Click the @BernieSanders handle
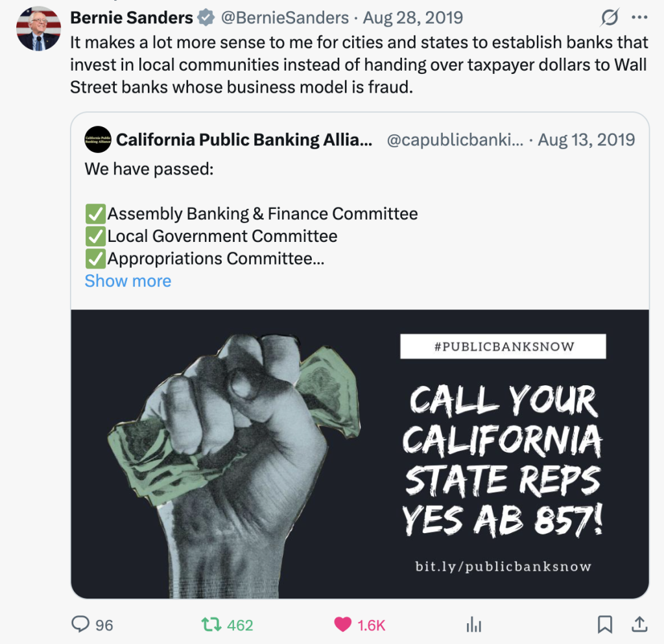The height and width of the screenshot is (644, 664). pos(284,18)
